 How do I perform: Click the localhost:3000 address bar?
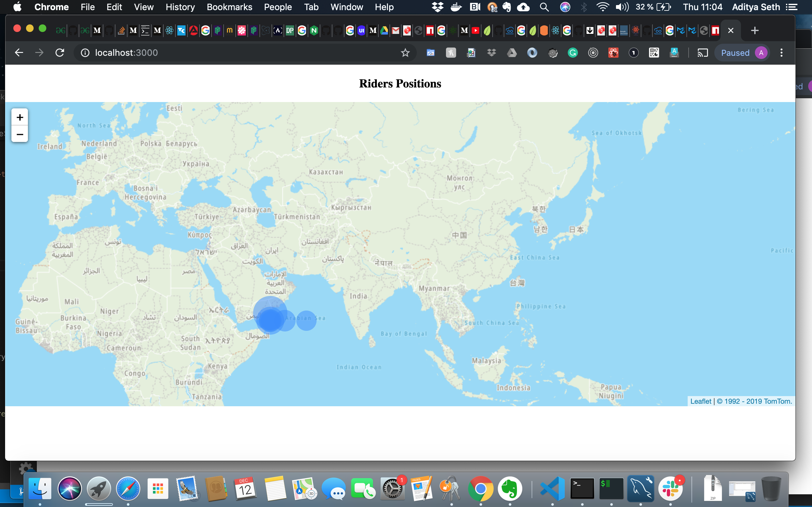coord(235,53)
